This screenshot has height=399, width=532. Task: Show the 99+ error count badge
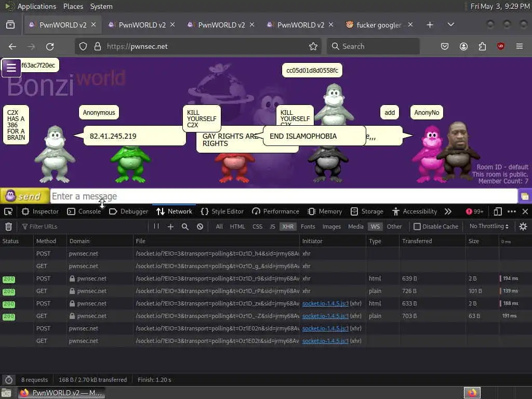475,212
